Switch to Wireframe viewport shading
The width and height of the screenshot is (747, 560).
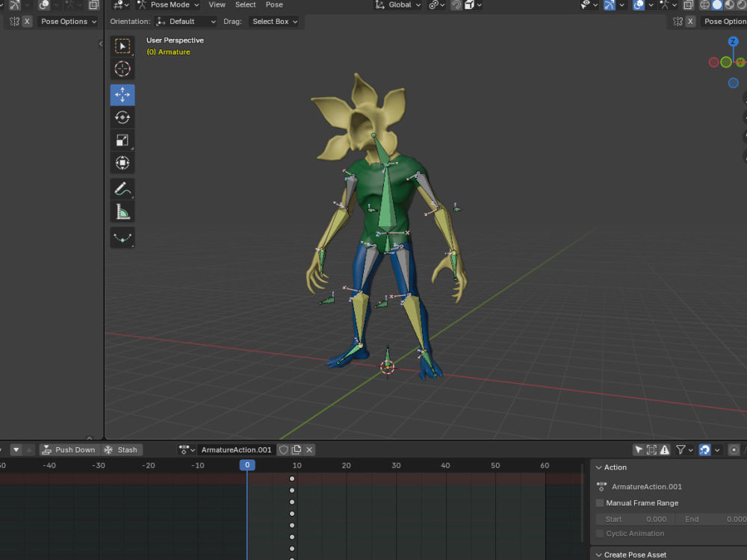pos(704,4)
